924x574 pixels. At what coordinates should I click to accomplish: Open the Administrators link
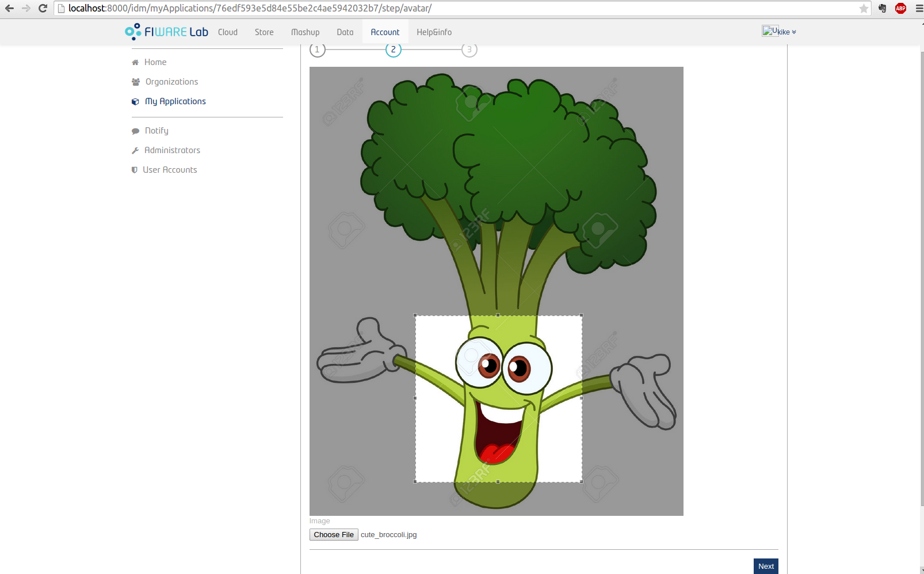point(172,150)
